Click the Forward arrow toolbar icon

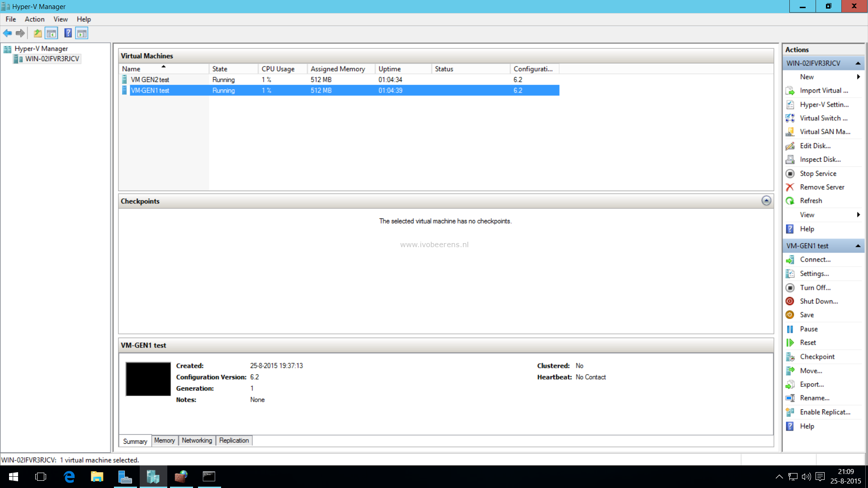[x=20, y=33]
